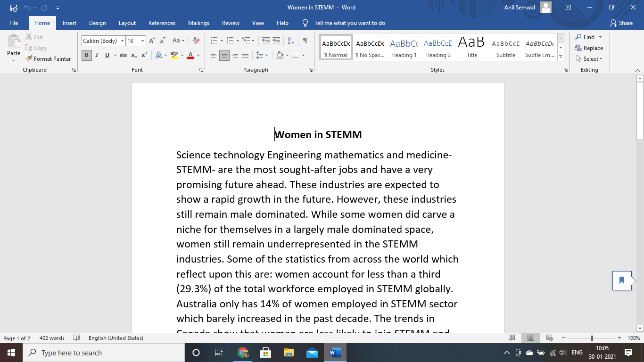
Task: Click the Save icon in title bar
Action: point(14,8)
